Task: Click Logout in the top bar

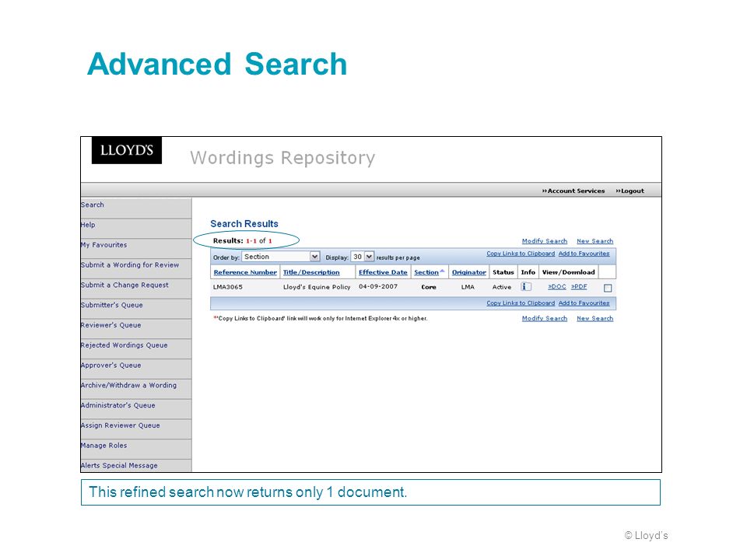Action: tap(630, 191)
